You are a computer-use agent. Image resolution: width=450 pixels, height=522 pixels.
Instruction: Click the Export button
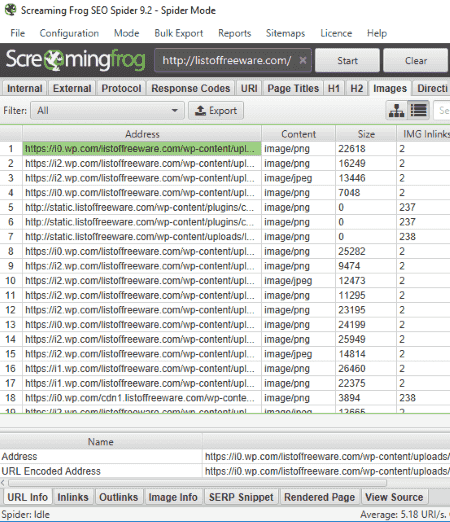click(x=216, y=110)
